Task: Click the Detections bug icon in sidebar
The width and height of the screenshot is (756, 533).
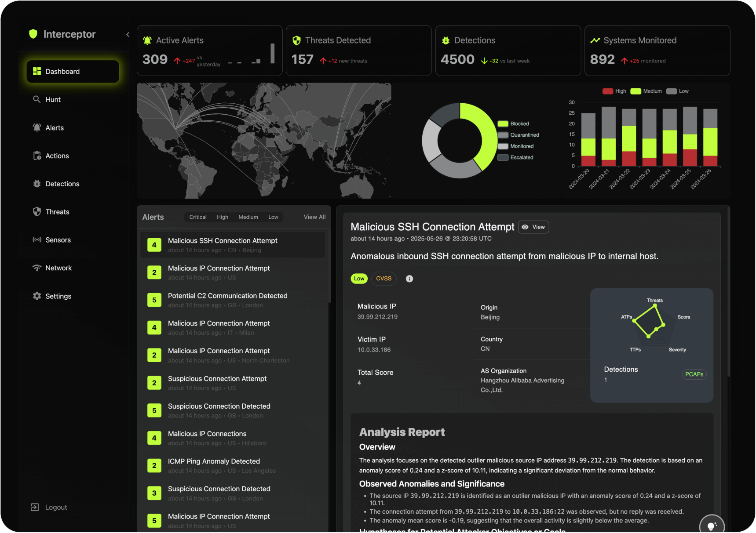Action: click(37, 184)
